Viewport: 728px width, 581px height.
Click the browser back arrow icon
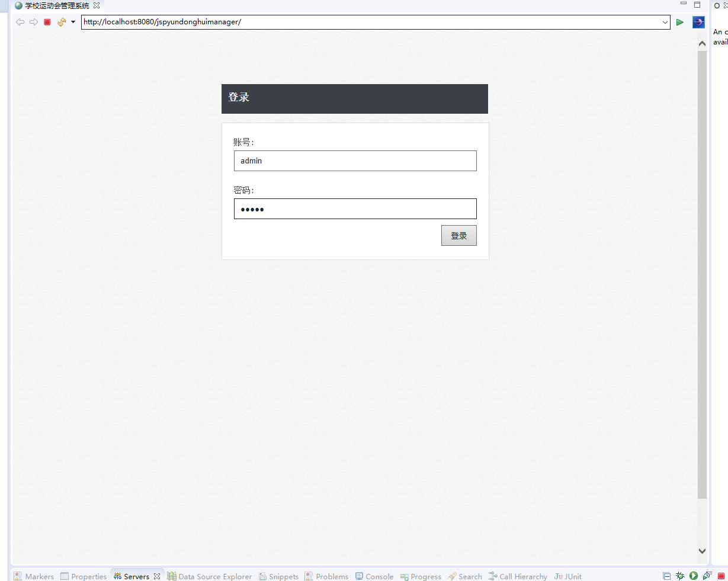click(20, 22)
